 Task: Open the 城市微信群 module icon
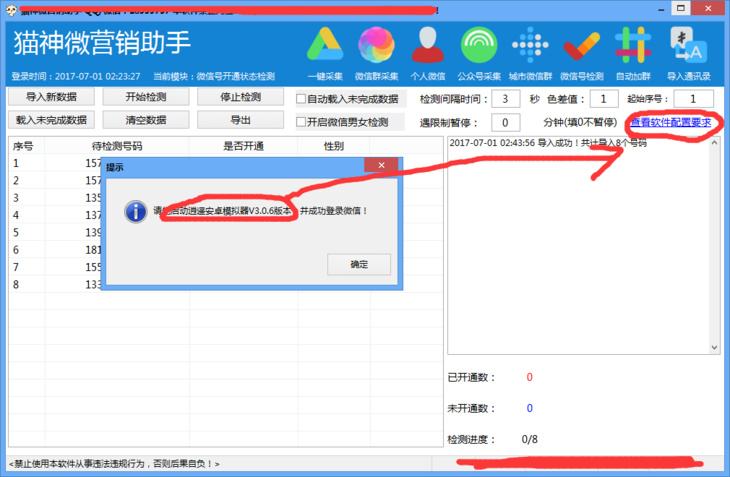(x=530, y=45)
